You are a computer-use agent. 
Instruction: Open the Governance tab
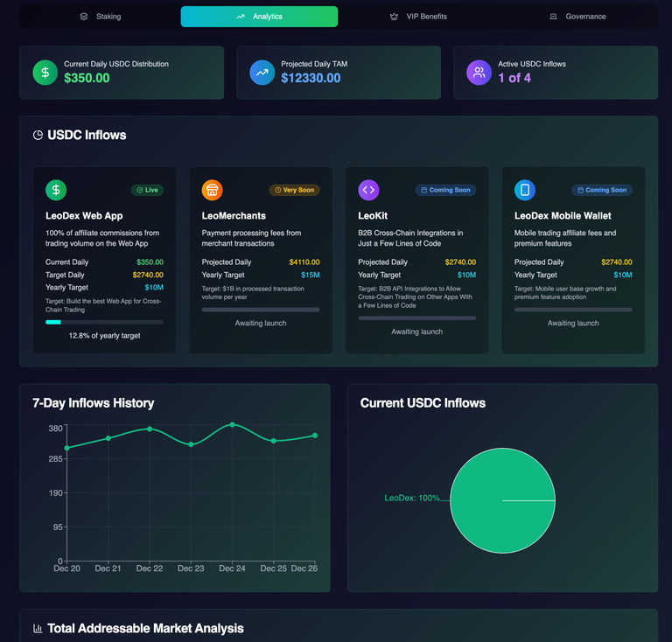577,17
